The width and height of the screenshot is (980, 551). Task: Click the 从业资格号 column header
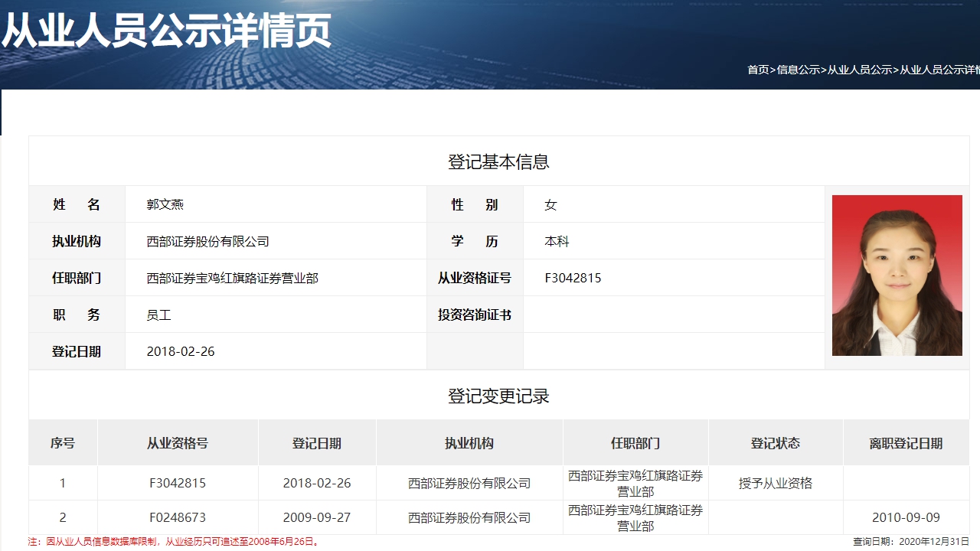(x=178, y=443)
